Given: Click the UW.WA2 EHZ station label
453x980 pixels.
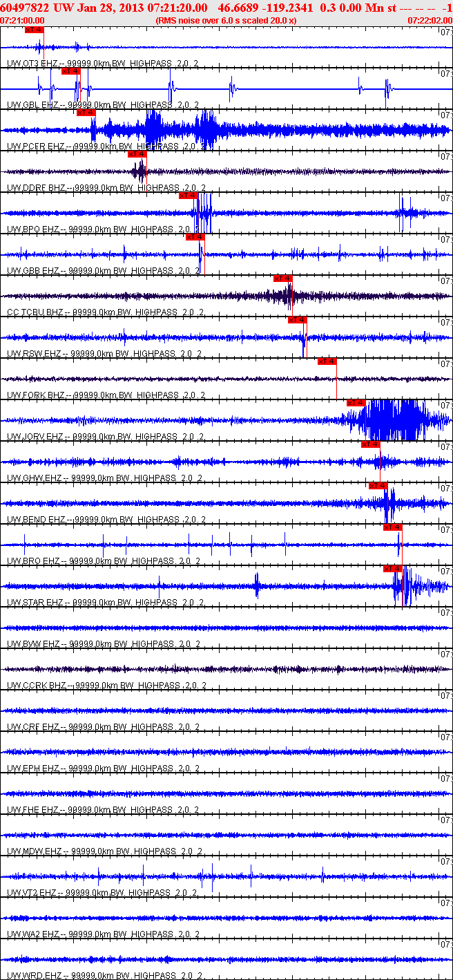Looking at the screenshot, I should 32,934.
